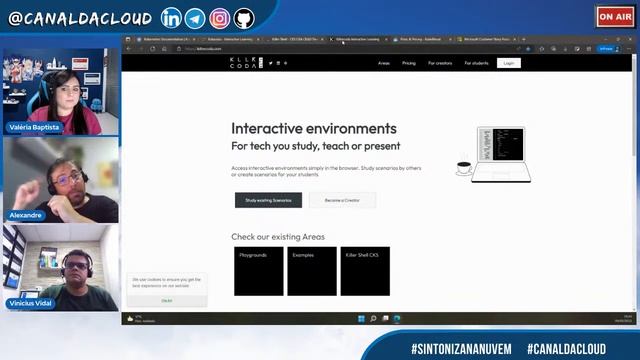The height and width of the screenshot is (360, 640).
Task: Click the LinkedIn icon in the banner
Action: click(171, 18)
